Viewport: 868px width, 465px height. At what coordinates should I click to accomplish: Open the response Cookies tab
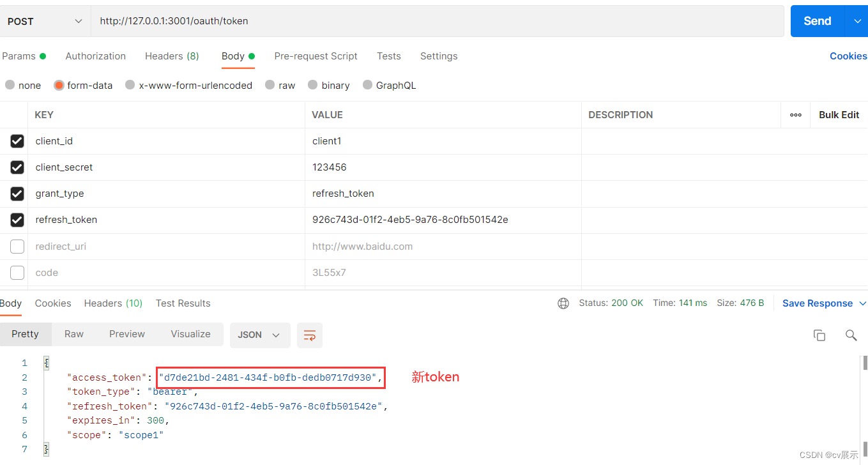click(x=53, y=303)
